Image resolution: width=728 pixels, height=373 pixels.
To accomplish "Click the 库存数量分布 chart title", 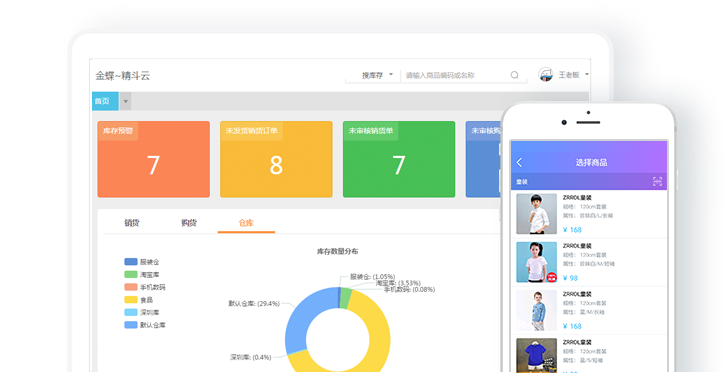I will [338, 251].
